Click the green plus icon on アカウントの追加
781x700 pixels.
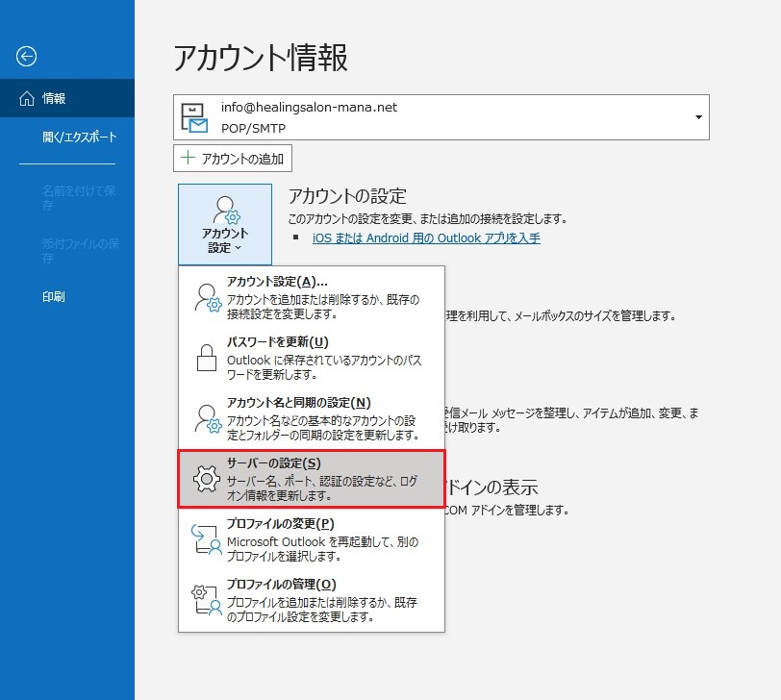pos(189,159)
